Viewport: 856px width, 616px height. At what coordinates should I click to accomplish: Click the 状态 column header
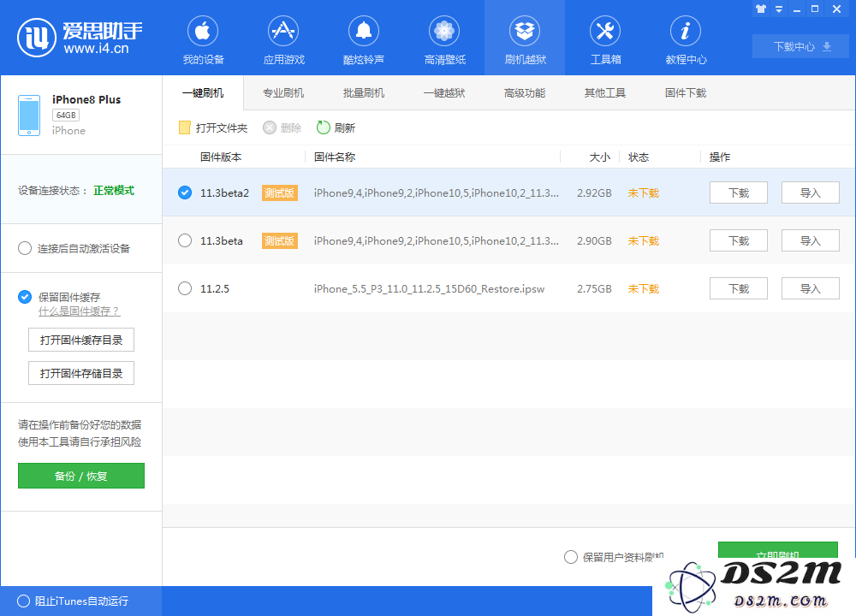coord(639,157)
